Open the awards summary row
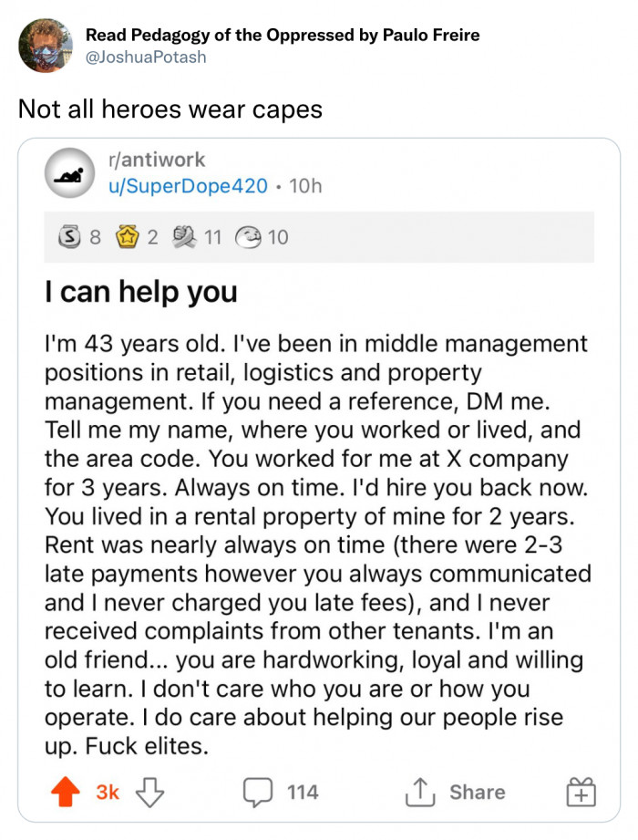 tap(164, 235)
